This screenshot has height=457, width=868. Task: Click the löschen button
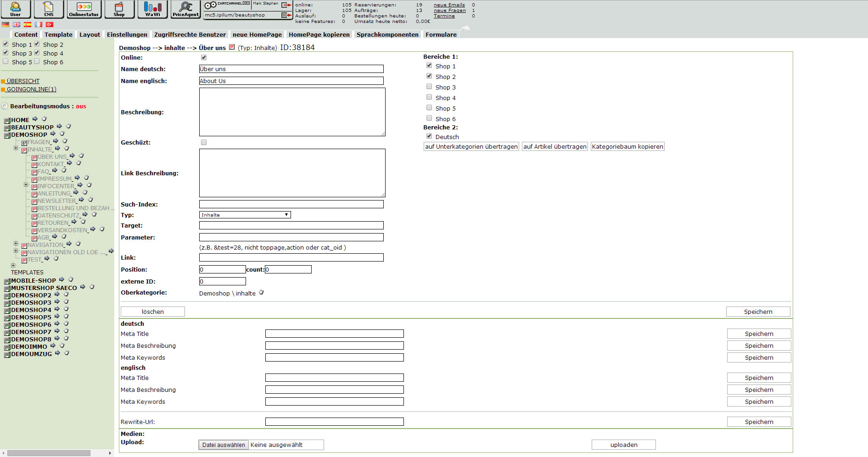[x=152, y=312]
